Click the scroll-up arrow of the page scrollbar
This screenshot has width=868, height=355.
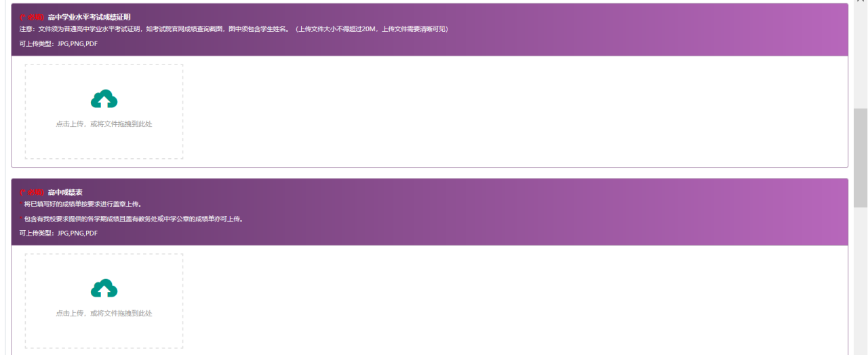coord(861,3)
